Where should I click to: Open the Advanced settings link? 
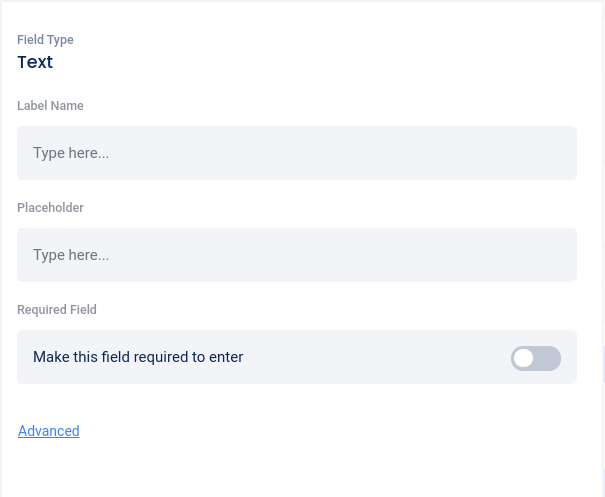coord(49,431)
